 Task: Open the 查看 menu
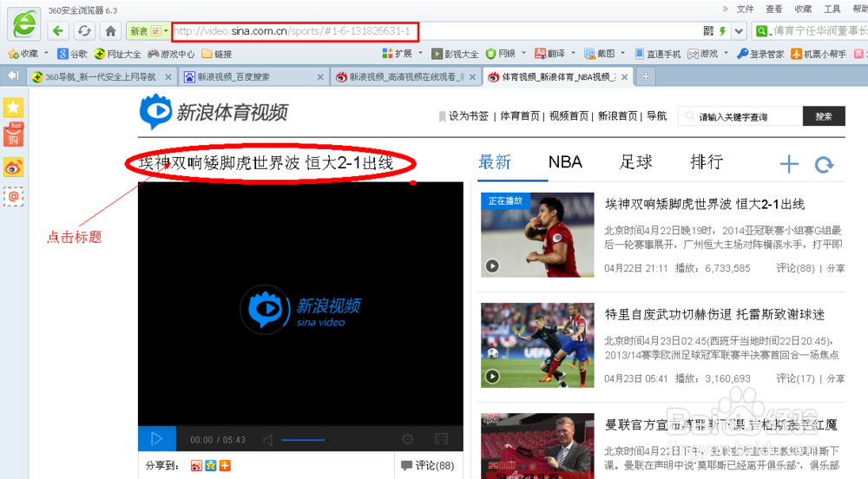tap(774, 9)
